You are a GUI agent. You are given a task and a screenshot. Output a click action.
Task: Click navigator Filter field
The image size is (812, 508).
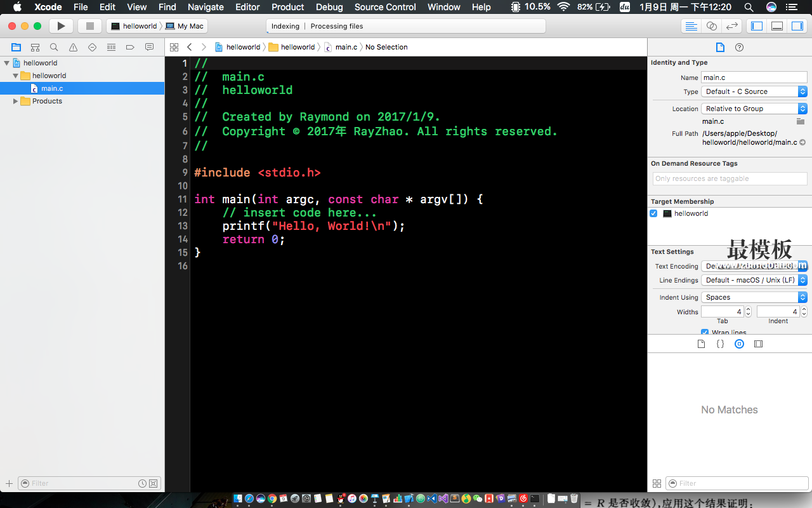click(x=89, y=483)
